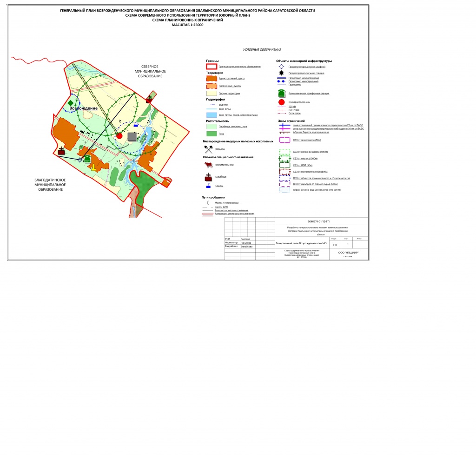Image resolution: width=476 pixels, height=455 pixels.
Task: Click the red circle electrical substation legend icon
Action: click(281, 102)
